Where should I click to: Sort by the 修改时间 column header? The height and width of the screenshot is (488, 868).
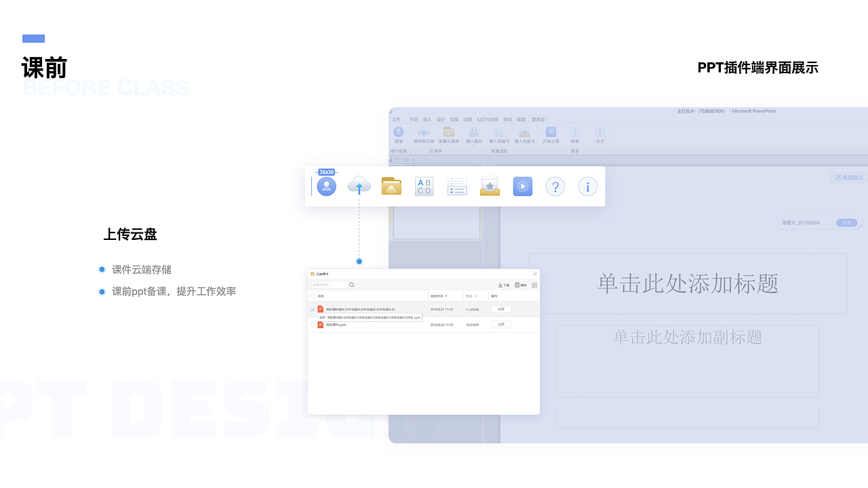(438, 296)
